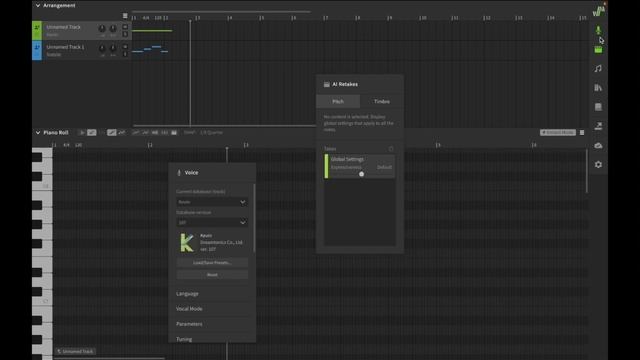
Task: Select the highlighted pitch drawing tool in Piano Roll
Action: point(111,132)
